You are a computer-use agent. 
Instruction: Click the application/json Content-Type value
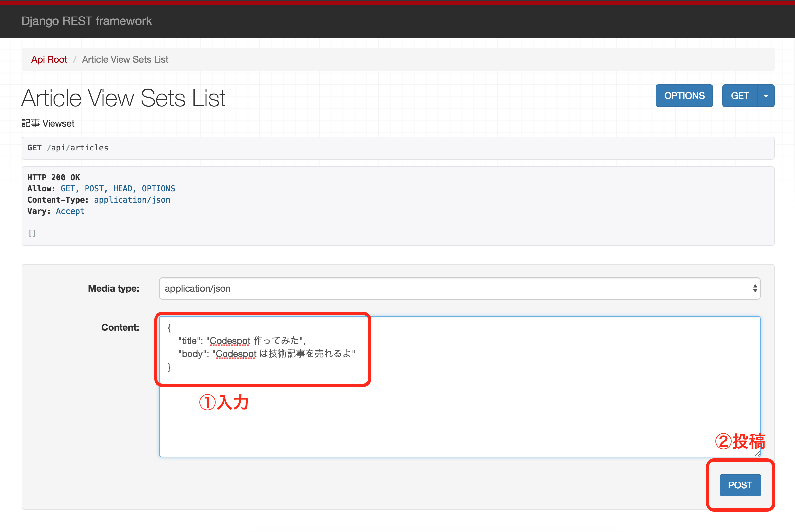coord(132,200)
